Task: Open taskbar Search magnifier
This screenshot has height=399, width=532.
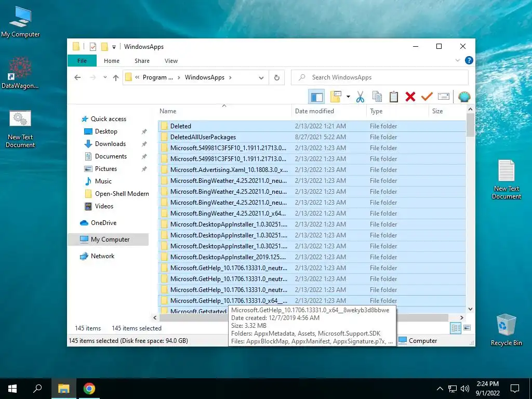Action: pyautogui.click(x=37, y=389)
